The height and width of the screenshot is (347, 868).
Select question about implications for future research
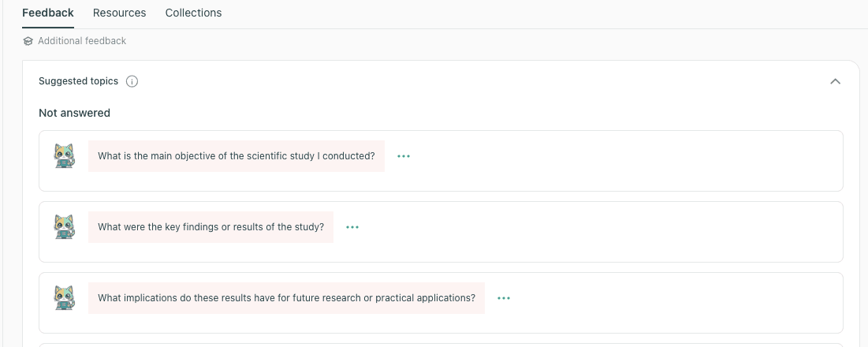pos(287,298)
